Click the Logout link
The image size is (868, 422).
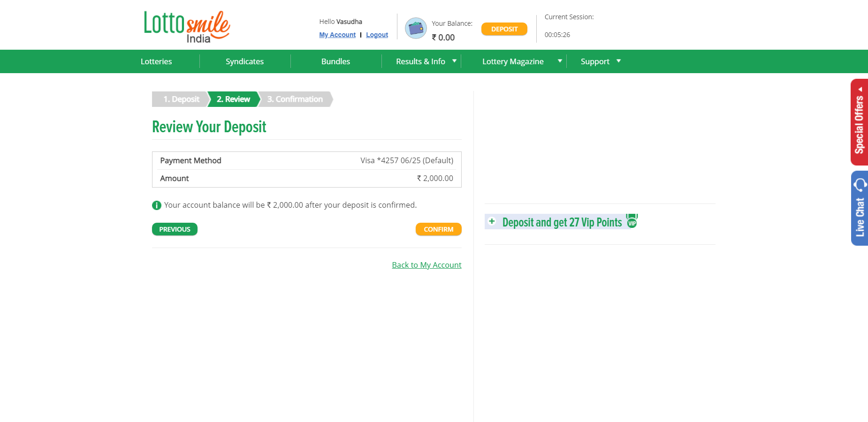tap(377, 35)
